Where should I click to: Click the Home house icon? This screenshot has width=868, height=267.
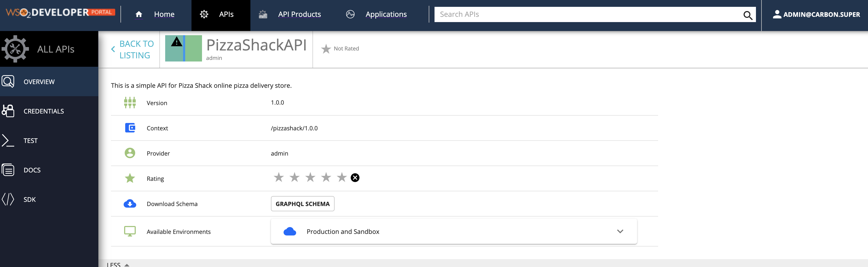click(x=139, y=14)
